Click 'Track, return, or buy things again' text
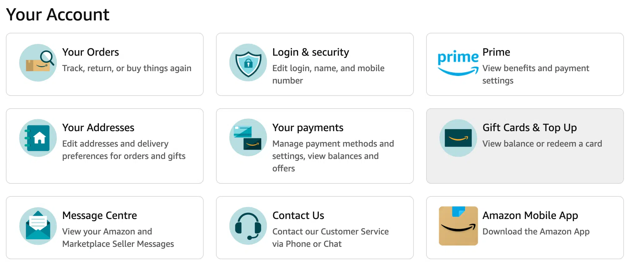 click(x=127, y=68)
